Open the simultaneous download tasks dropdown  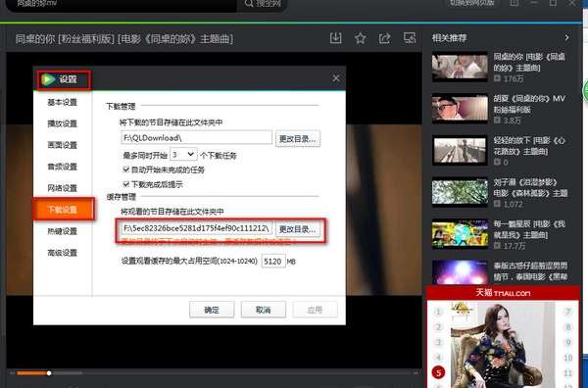point(183,154)
